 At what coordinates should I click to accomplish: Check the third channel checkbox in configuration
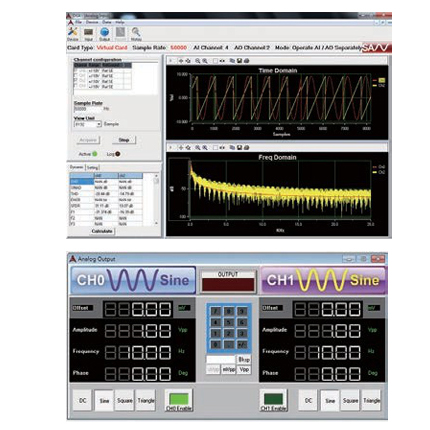coord(75,81)
